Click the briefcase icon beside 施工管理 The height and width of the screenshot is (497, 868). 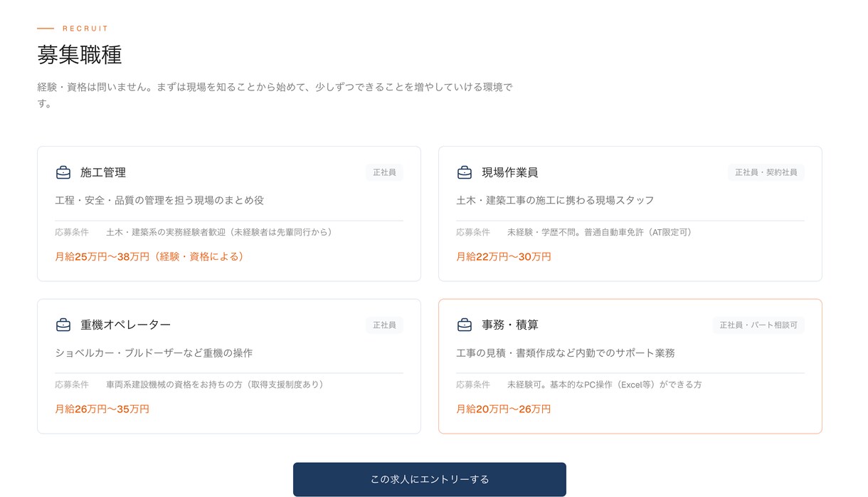coord(63,172)
